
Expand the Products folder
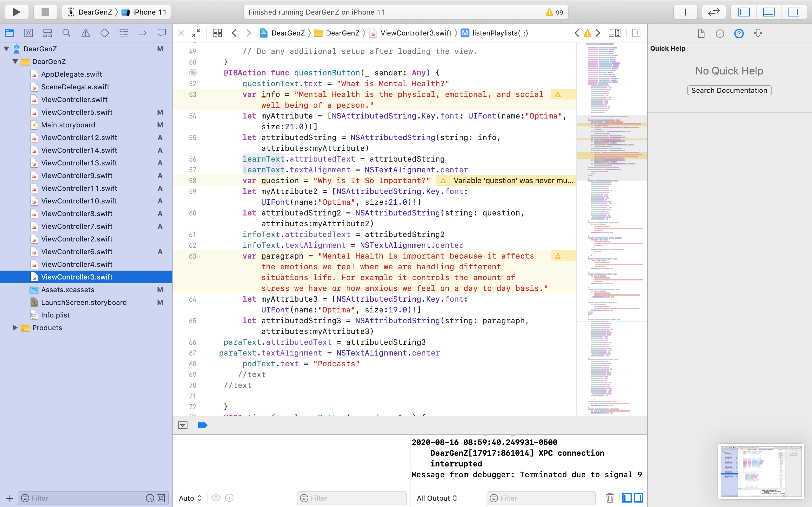15,328
